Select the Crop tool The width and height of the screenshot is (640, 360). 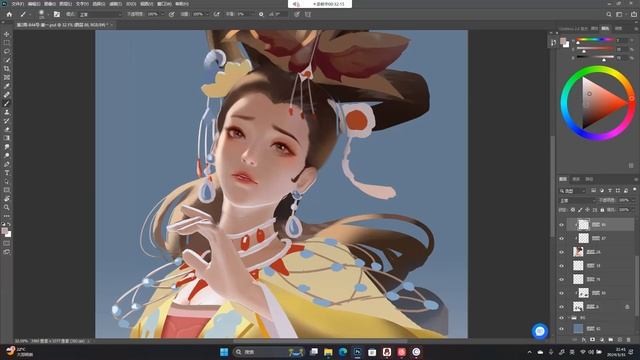7,69
